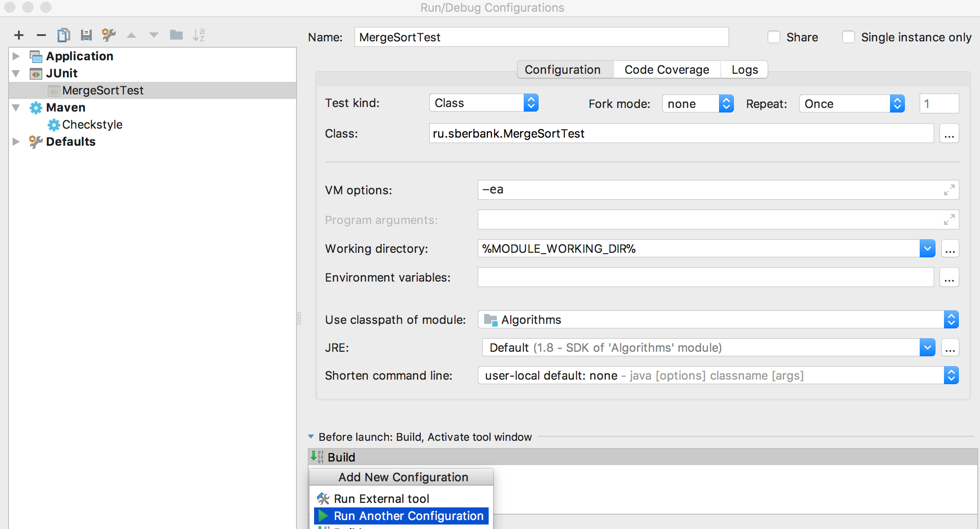Collapse the JUnit tree node
The image size is (980, 529).
(x=16, y=73)
